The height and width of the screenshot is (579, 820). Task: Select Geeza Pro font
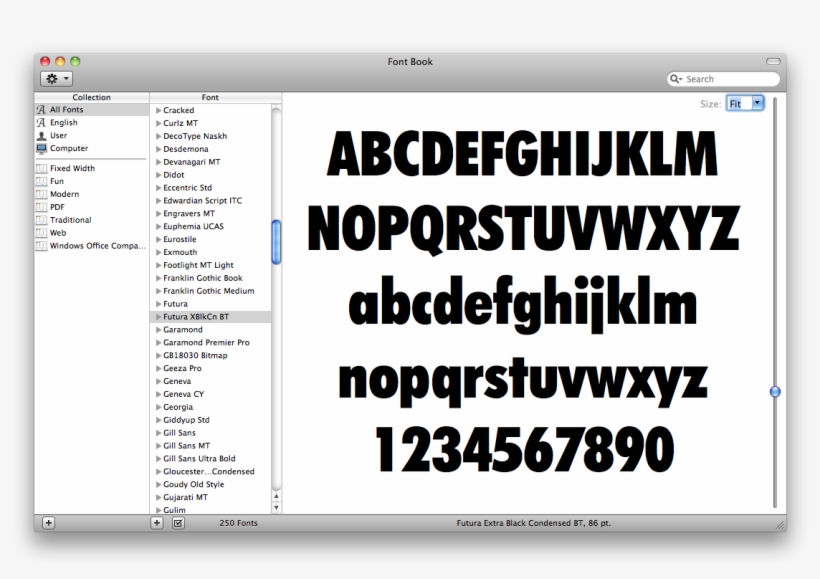tap(182, 368)
